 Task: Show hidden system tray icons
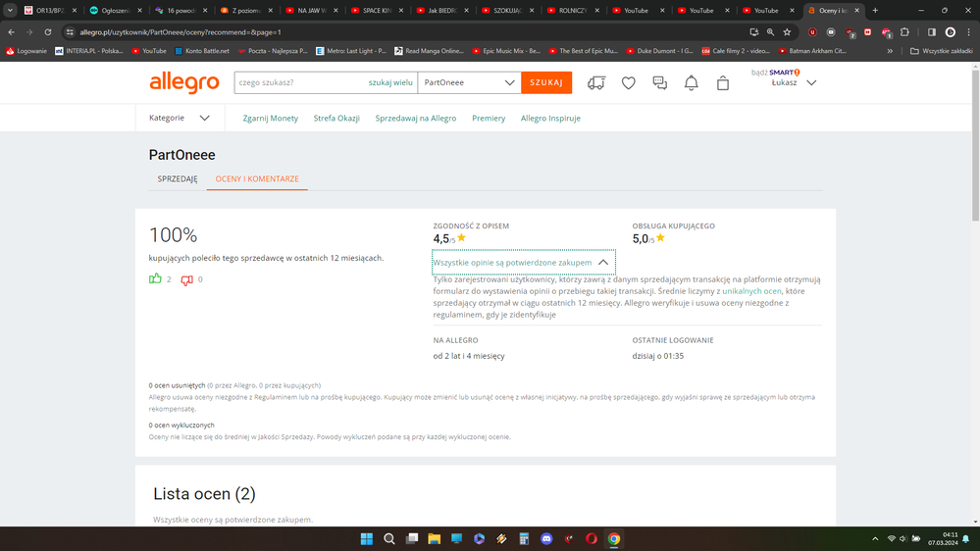(875, 538)
